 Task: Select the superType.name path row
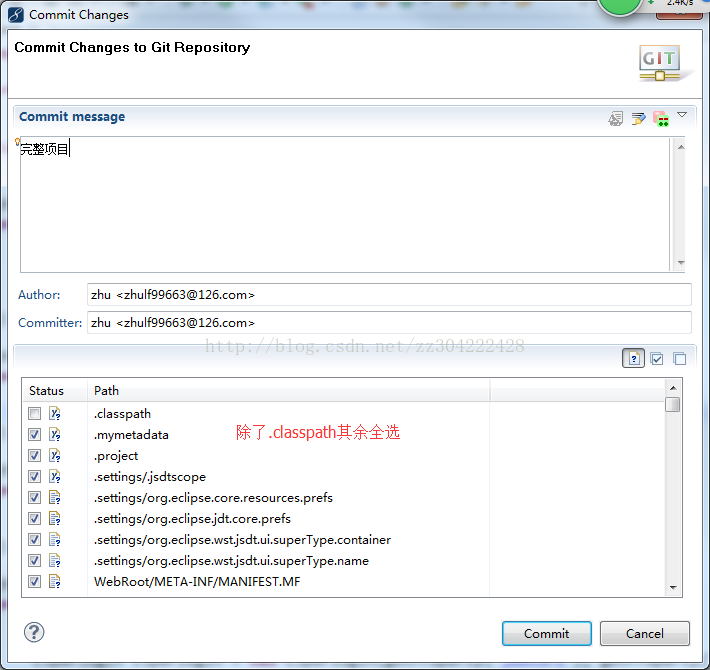click(231, 561)
